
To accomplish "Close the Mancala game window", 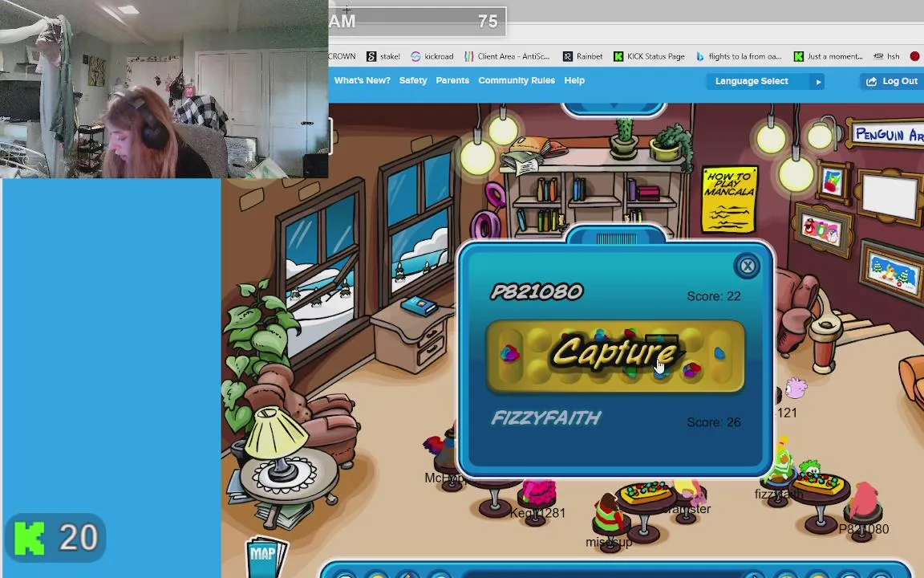I will 747,266.
